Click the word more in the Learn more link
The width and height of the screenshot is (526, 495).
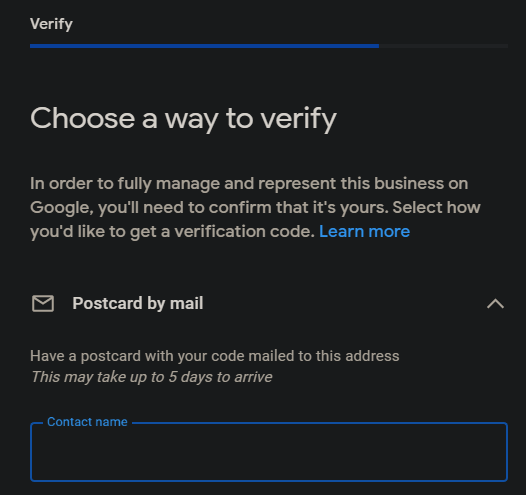click(389, 231)
